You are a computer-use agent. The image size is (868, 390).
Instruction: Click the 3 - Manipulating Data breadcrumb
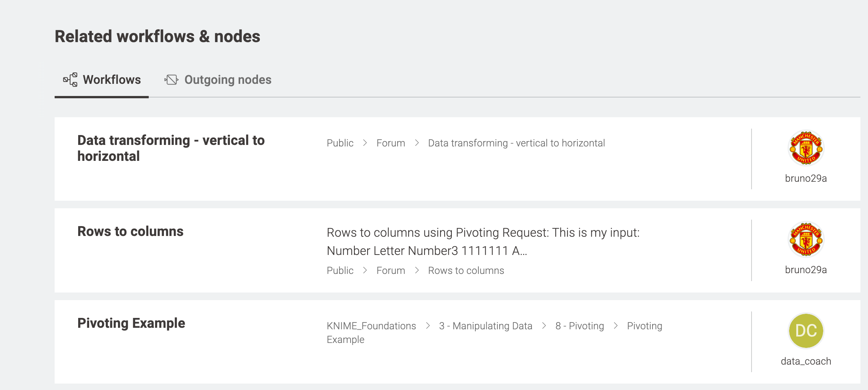click(485, 326)
